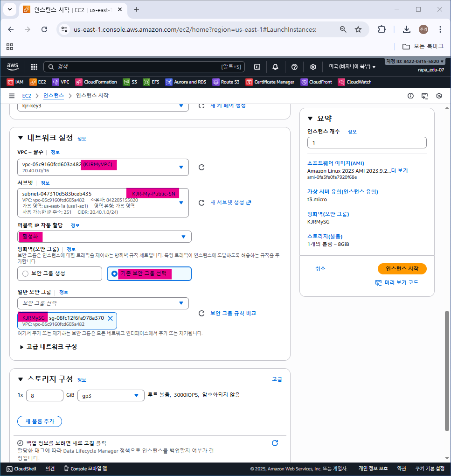The image size is (451, 476).
Task: Open the AWS services grid menu
Action: (34, 67)
